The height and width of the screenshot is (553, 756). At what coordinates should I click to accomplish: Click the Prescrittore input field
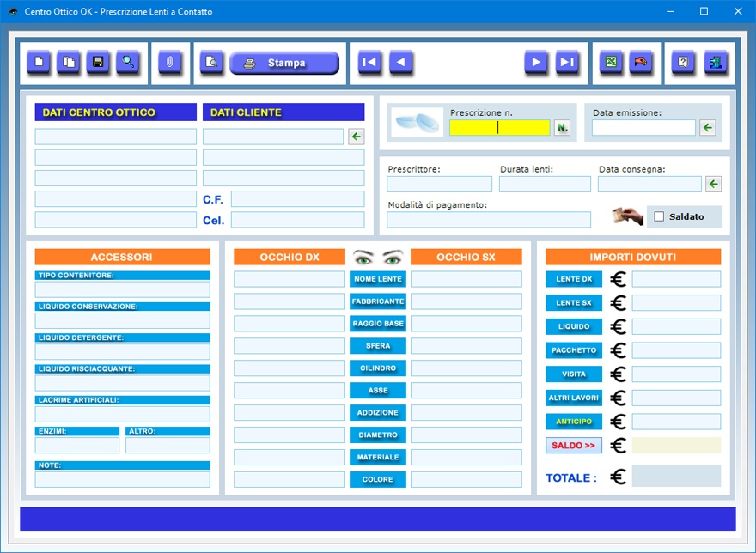[x=439, y=184]
